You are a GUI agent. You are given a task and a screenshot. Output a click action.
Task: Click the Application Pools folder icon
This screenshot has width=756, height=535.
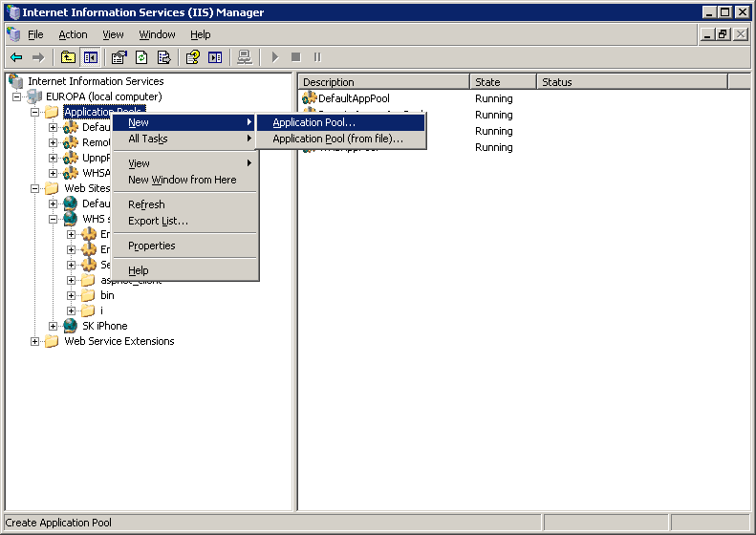coord(52,112)
